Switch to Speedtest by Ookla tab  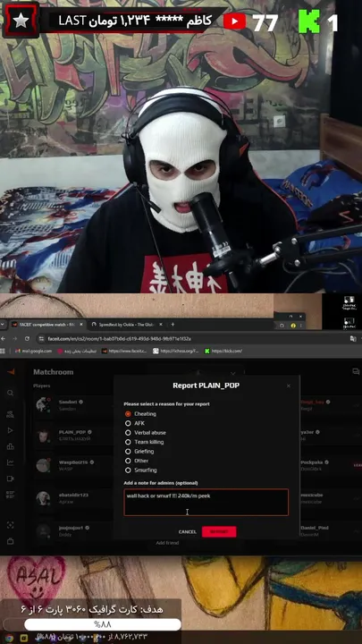pyautogui.click(x=126, y=325)
